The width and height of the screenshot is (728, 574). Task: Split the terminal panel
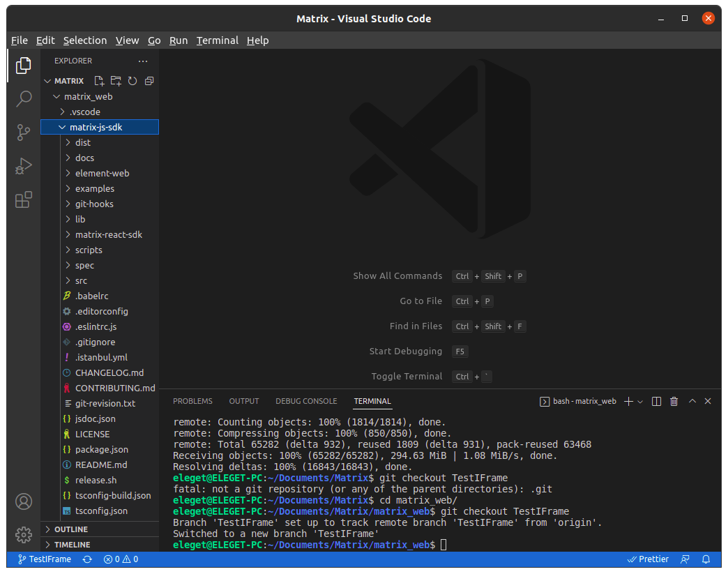click(x=656, y=401)
